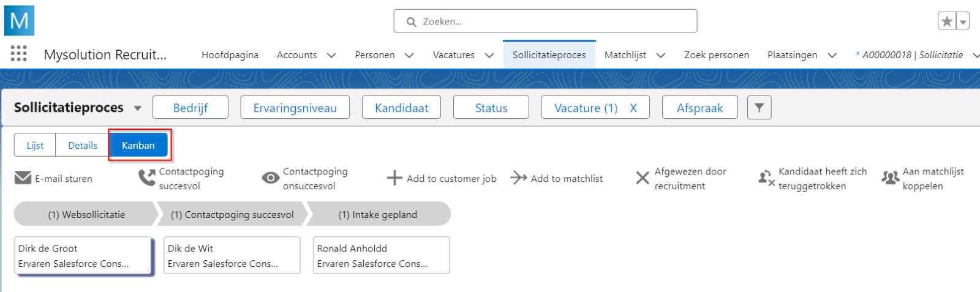Go to the Hoofdpagina tab

pos(230,55)
